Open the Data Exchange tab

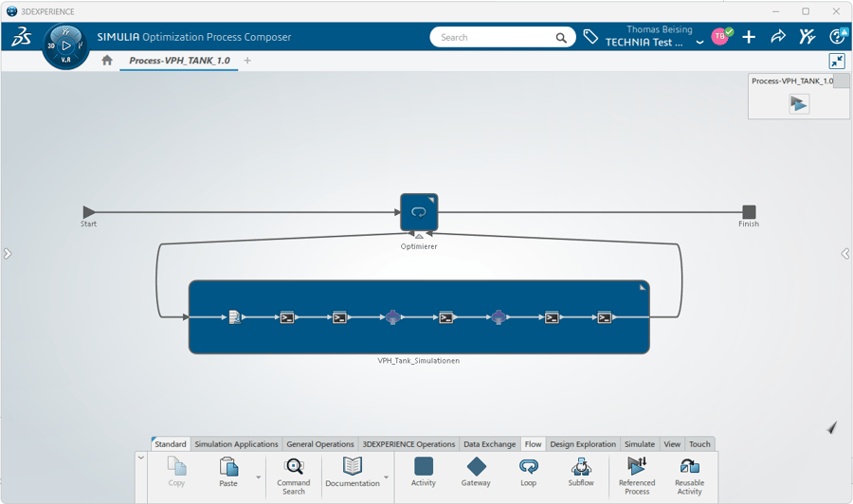[490, 444]
